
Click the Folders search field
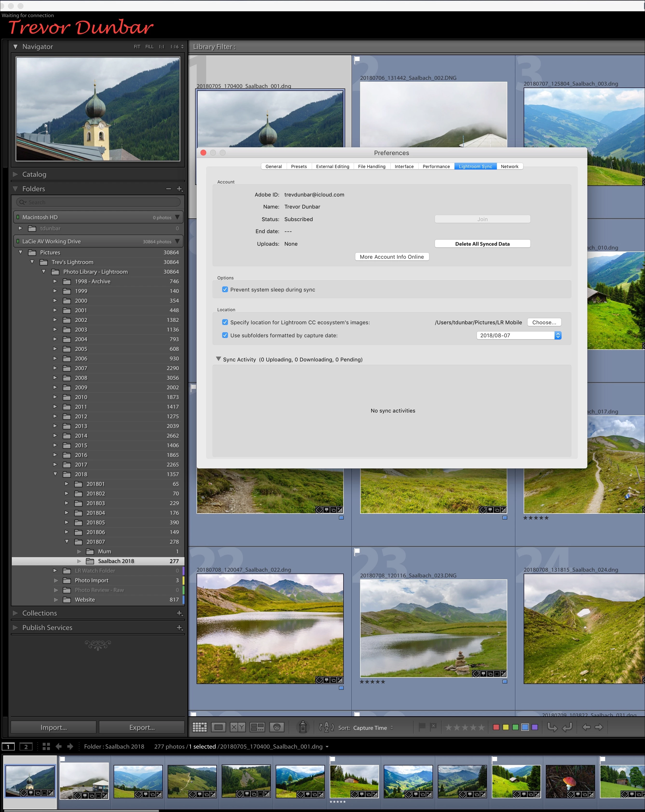98,202
